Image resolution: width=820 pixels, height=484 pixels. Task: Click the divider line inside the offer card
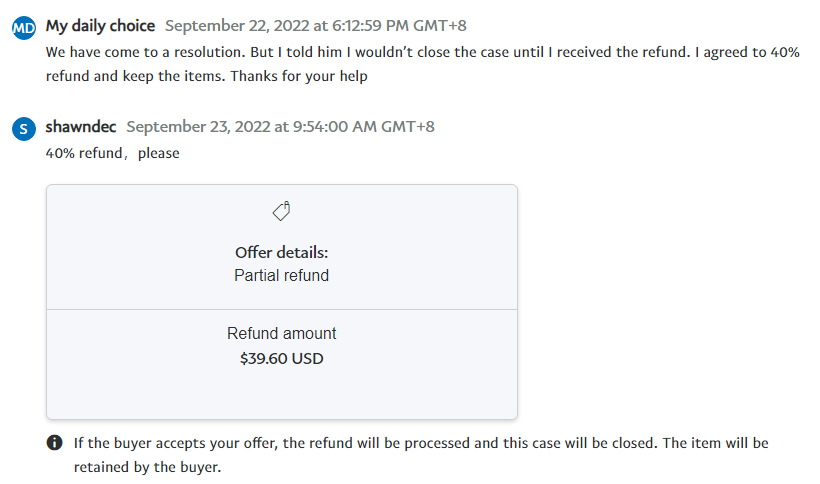pyautogui.click(x=281, y=309)
